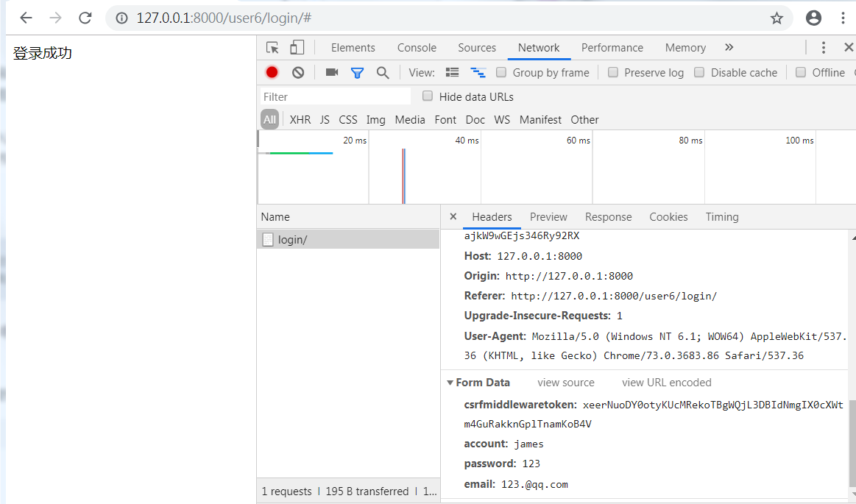Use large request rows view icon

click(452, 72)
